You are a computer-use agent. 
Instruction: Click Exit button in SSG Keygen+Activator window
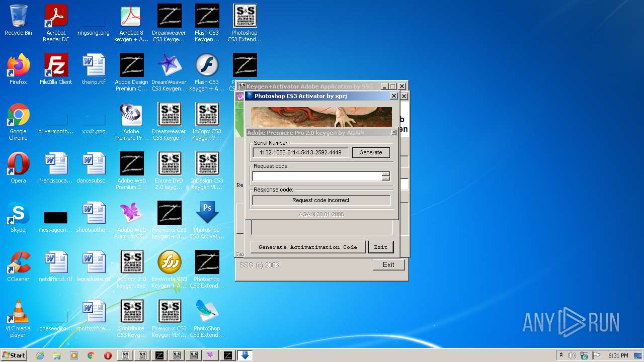[388, 264]
